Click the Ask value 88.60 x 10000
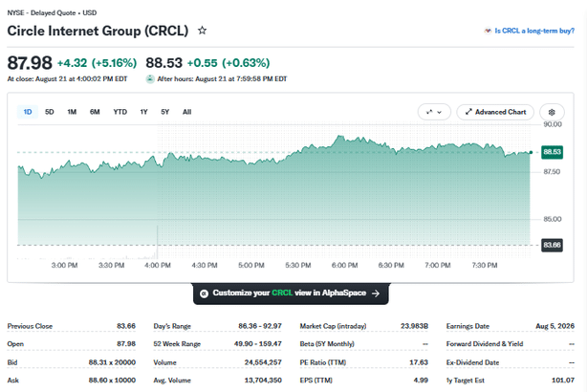The width and height of the screenshot is (587, 392). pos(112,381)
